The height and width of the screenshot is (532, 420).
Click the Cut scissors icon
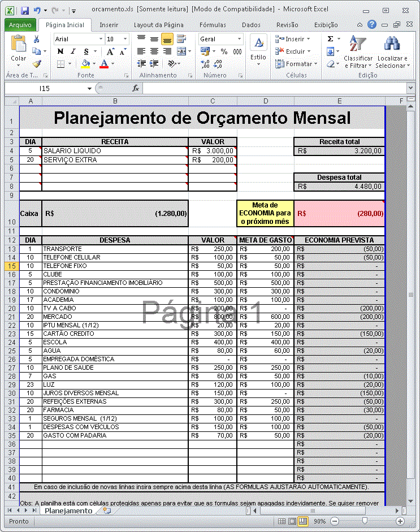[37, 39]
